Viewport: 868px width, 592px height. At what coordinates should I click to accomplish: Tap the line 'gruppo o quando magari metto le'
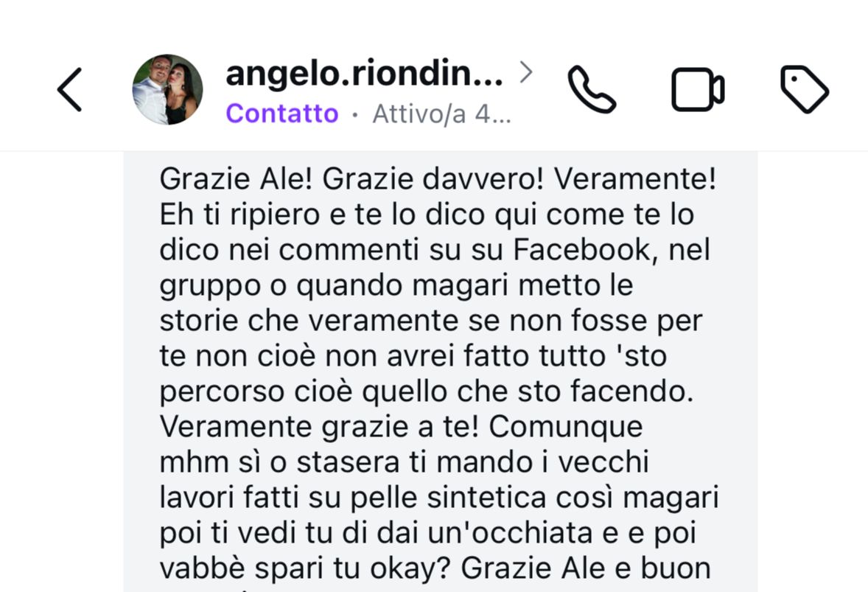click(396, 286)
